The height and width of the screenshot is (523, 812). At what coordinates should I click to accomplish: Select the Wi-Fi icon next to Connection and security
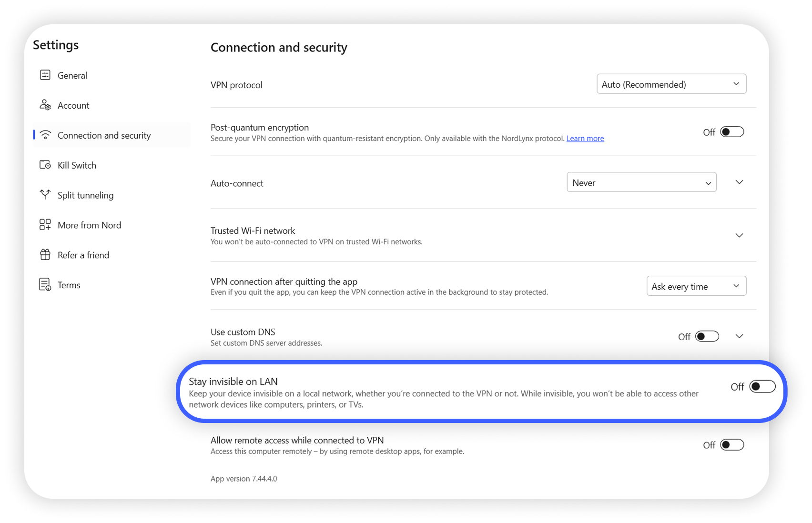coord(45,135)
